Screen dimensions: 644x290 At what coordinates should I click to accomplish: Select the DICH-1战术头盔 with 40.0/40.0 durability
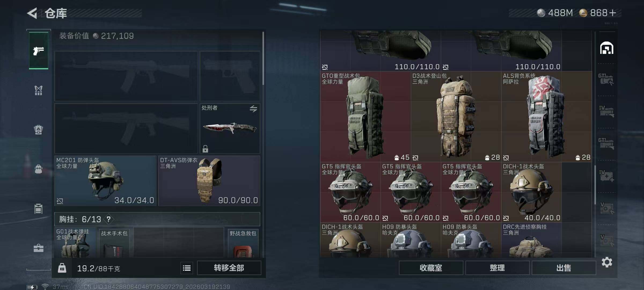click(x=531, y=192)
